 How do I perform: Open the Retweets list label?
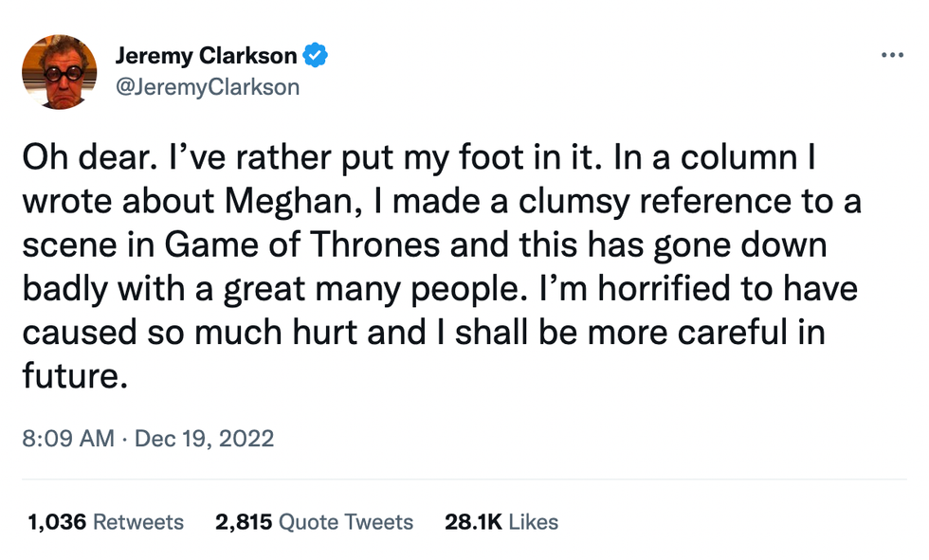[x=137, y=522]
